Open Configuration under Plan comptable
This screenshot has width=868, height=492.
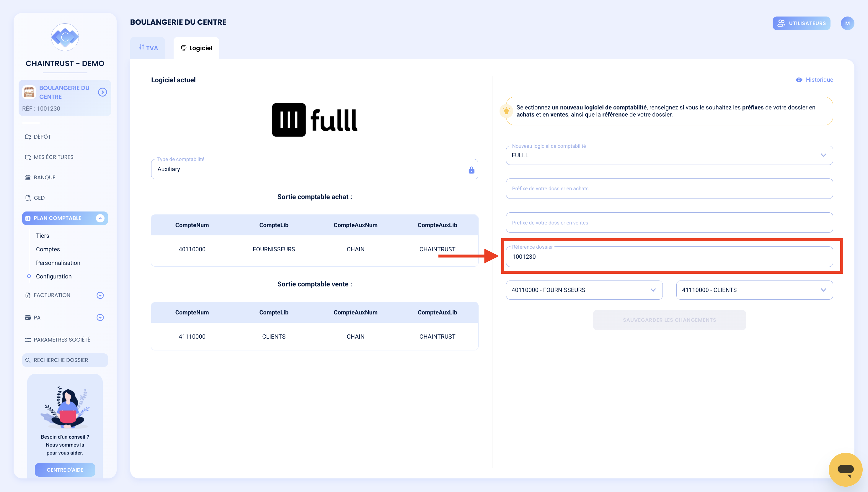[54, 276]
